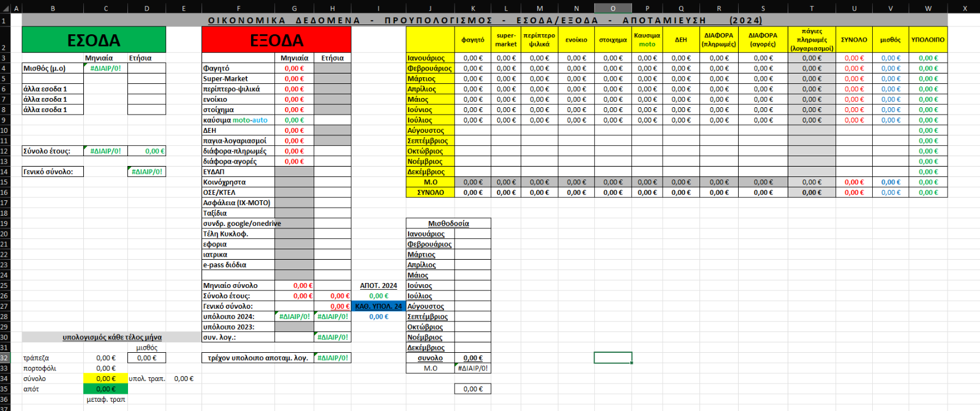The width and height of the screenshot is (980, 411).
Task: Click the grey ΟΙΚΟΝΟΜΙΚΑ ΔΕΔΟΜΕΝΑ title bar
Action: (x=484, y=20)
